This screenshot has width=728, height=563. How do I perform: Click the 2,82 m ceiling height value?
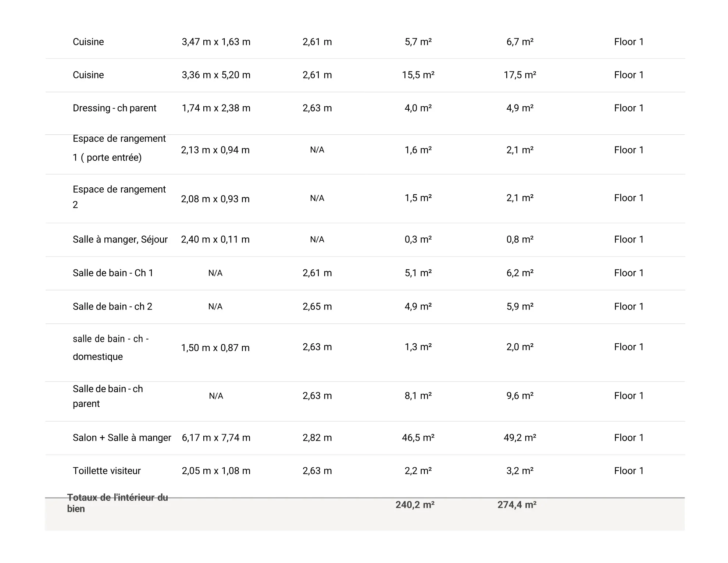coord(317,438)
